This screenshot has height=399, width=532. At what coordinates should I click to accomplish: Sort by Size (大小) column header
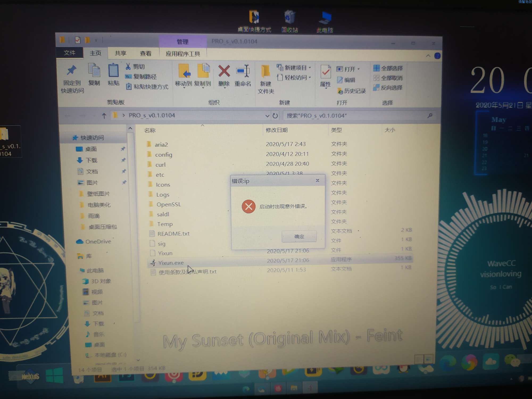[x=390, y=130]
